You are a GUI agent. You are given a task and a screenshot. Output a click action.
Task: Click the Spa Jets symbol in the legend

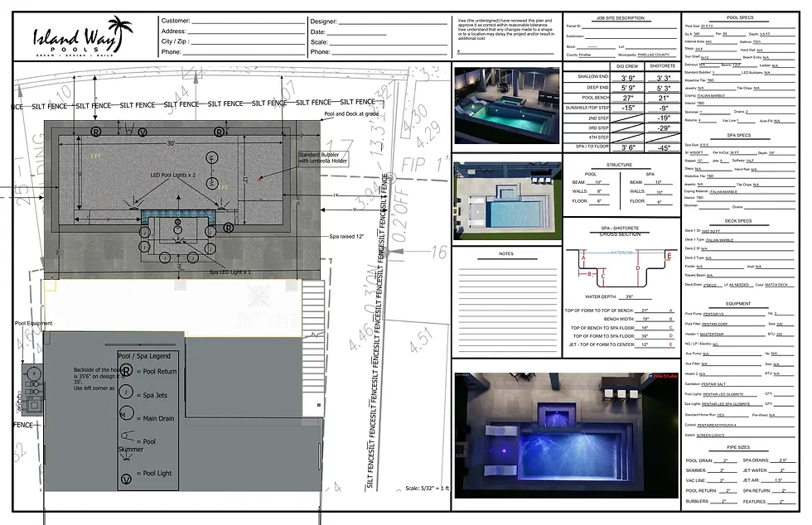tap(126, 392)
